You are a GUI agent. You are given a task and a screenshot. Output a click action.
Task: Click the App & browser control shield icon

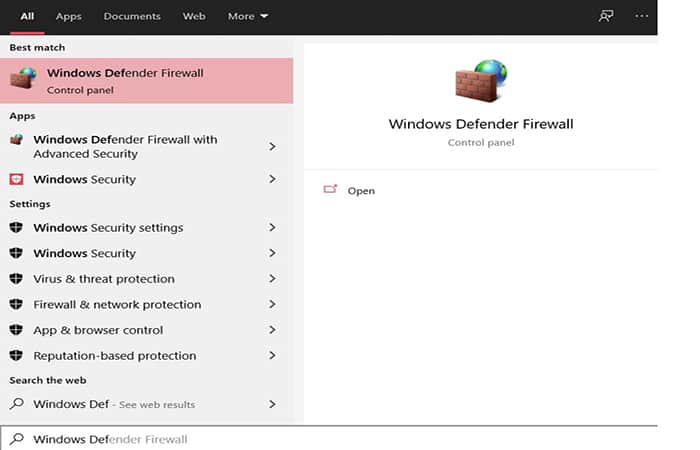[16, 330]
